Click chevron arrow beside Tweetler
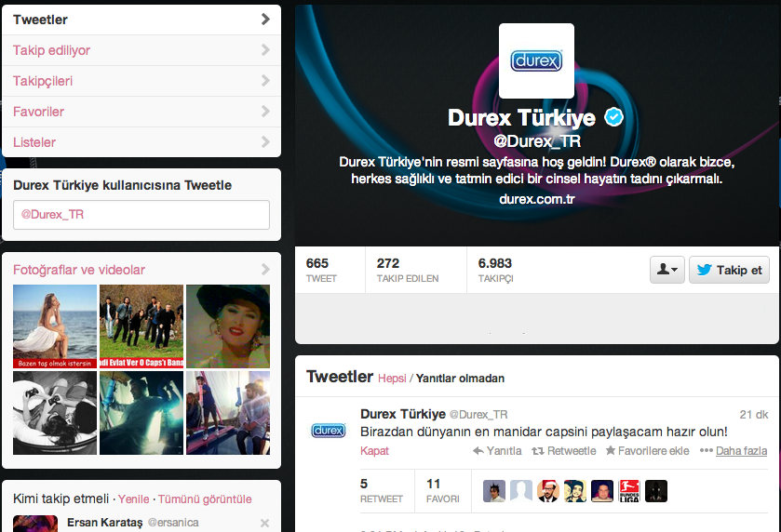Image resolution: width=781 pixels, height=532 pixels. 265,20
